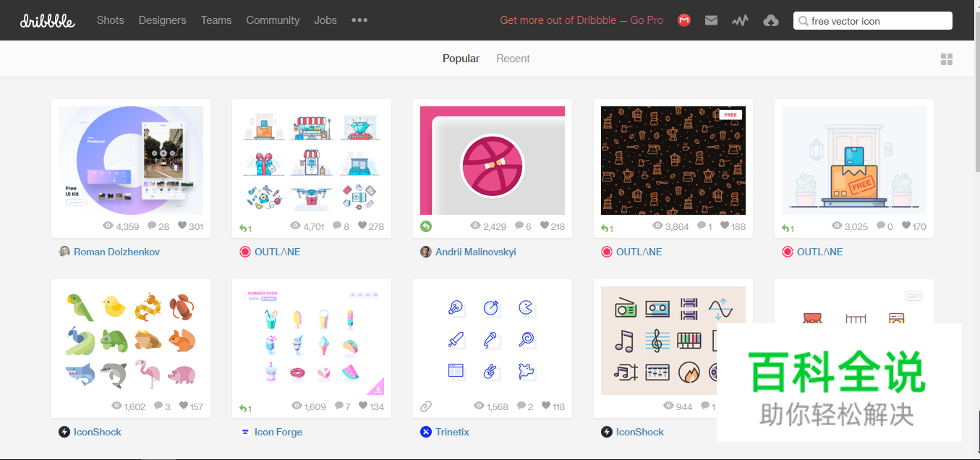This screenshot has height=460, width=980.
Task: Click the cloud upload icon
Action: coord(771,20)
